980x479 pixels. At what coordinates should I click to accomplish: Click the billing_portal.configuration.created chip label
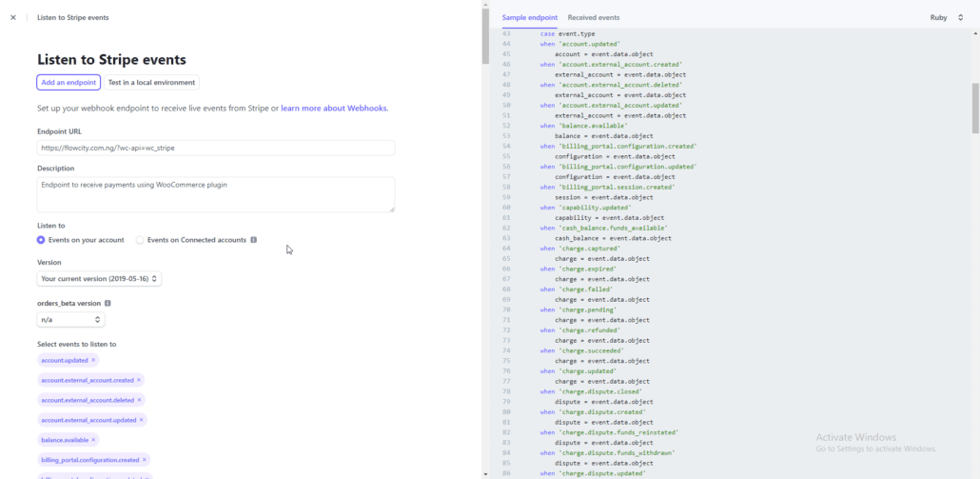coord(90,460)
